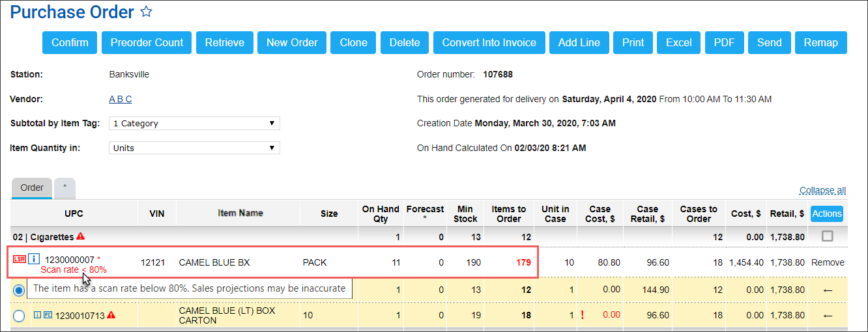This screenshot has height=332, width=868.
Task: Click info icon for UPC 1230010713
Action: [37, 316]
